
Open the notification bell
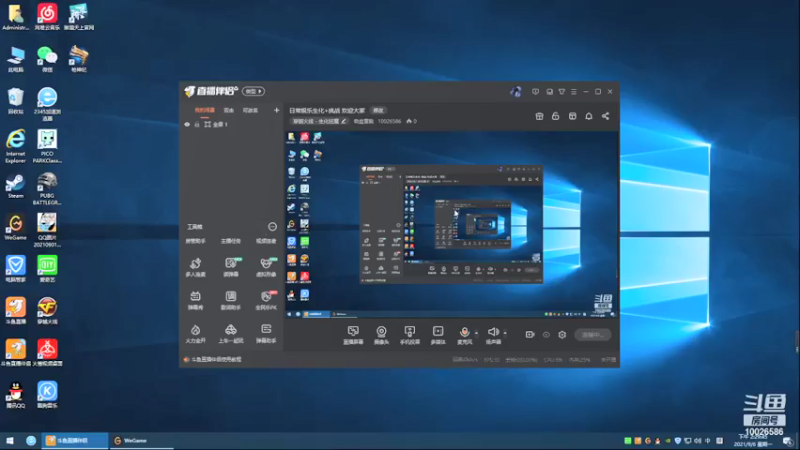(589, 116)
